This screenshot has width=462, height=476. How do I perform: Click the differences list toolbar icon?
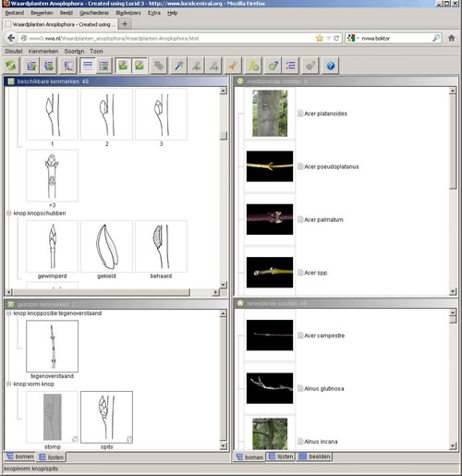[291, 66]
